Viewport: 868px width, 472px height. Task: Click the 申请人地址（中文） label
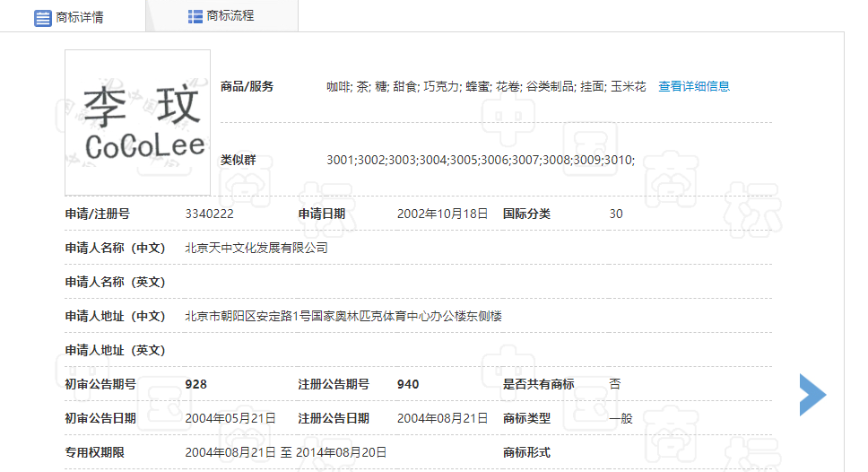(115, 317)
